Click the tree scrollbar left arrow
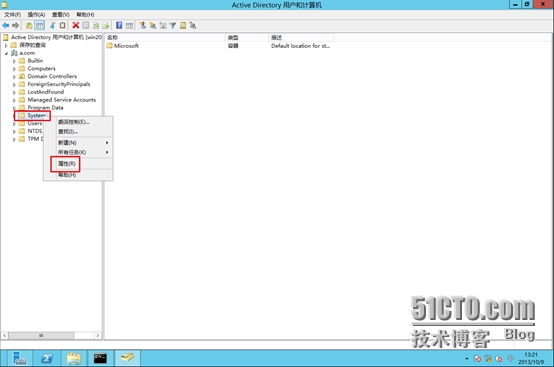Screen dimensions: 554x367 pyautogui.click(x=5, y=335)
